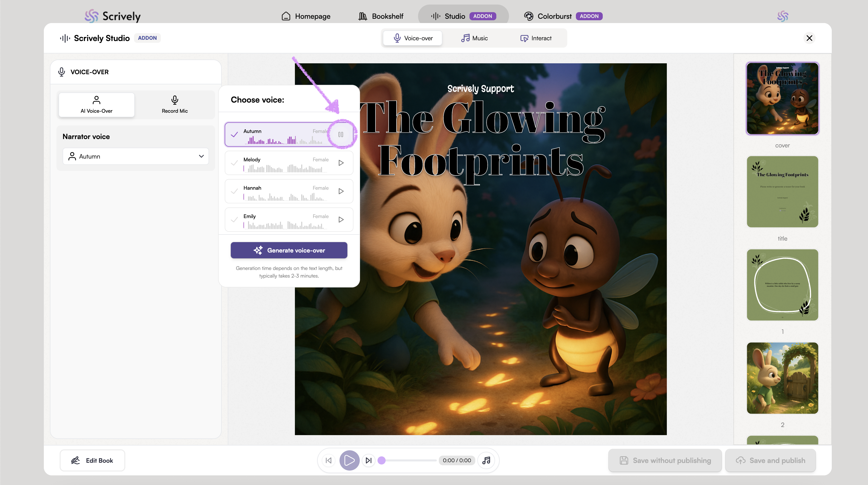Screen dimensions: 868x485
Task: Click the Edit Book button
Action: point(92,460)
